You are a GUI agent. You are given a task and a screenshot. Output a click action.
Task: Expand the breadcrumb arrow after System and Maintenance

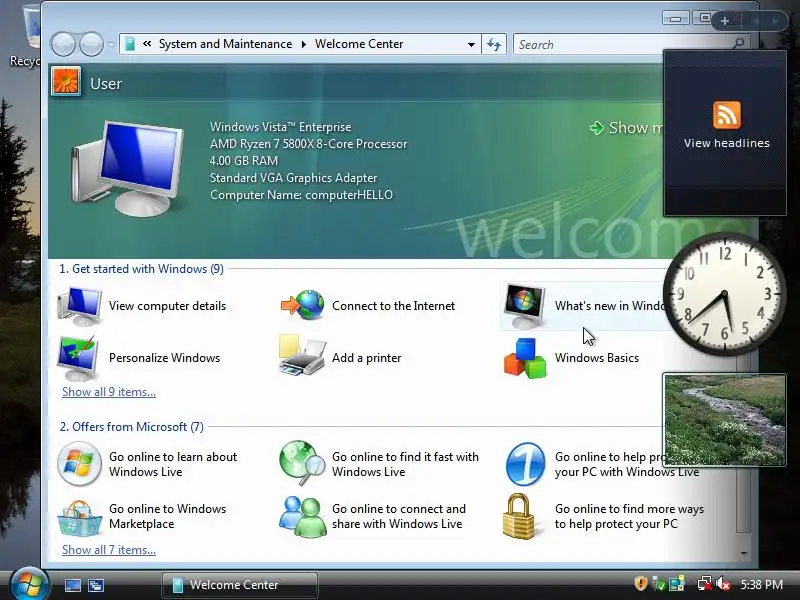click(304, 44)
